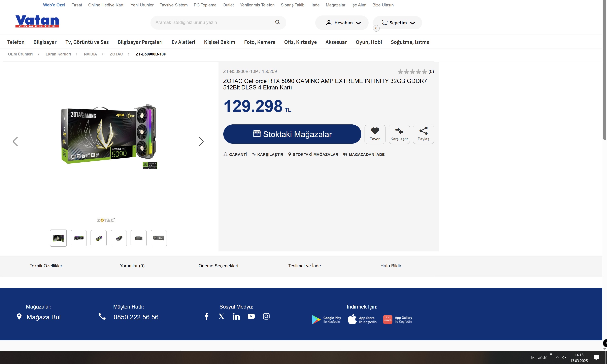This screenshot has width=607, height=364.
Task: Open the Ev Aletleri category menu
Action: pos(183,42)
